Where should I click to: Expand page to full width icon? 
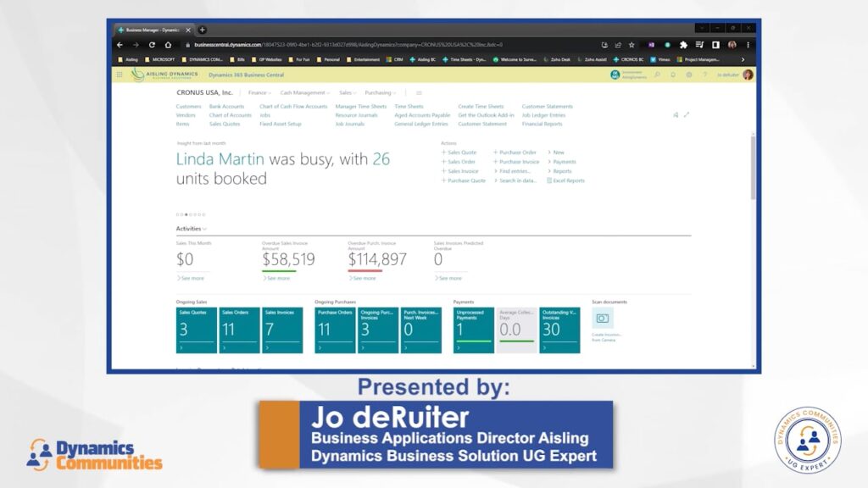(x=687, y=115)
